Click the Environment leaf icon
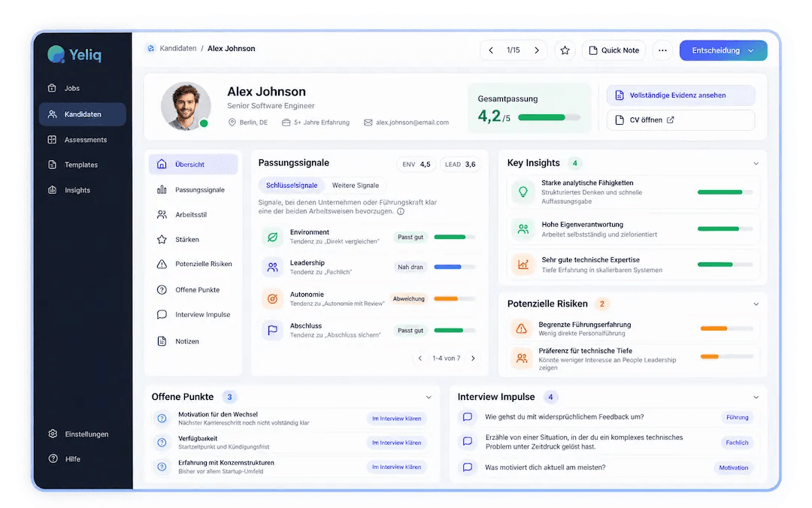This screenshot has width=812, height=508. (x=272, y=237)
